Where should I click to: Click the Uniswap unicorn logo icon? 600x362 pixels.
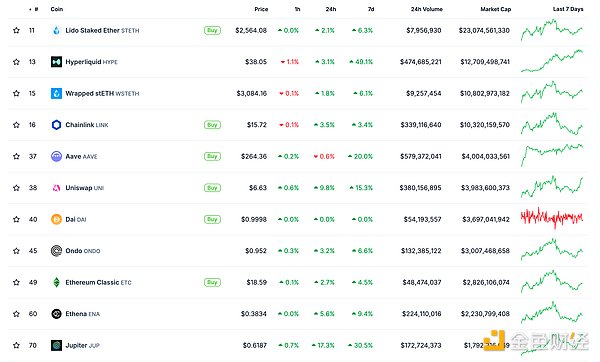56,188
